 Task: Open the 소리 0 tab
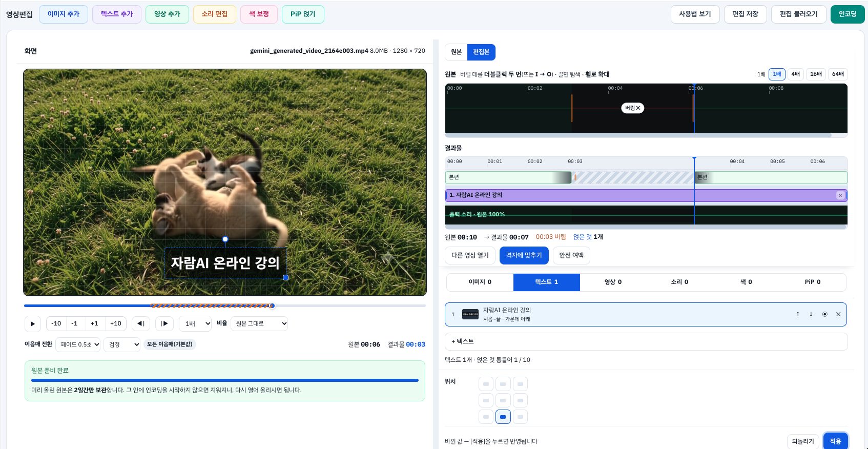click(x=680, y=282)
